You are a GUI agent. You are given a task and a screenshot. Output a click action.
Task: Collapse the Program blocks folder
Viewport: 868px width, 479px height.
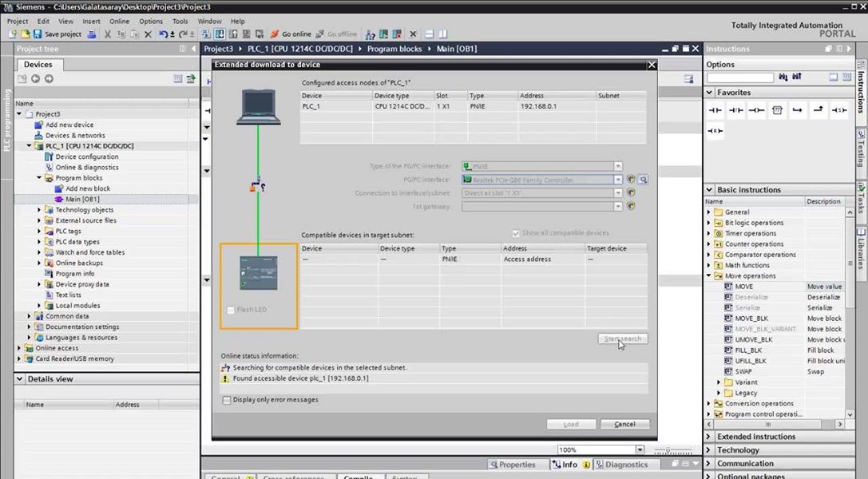[39, 178]
